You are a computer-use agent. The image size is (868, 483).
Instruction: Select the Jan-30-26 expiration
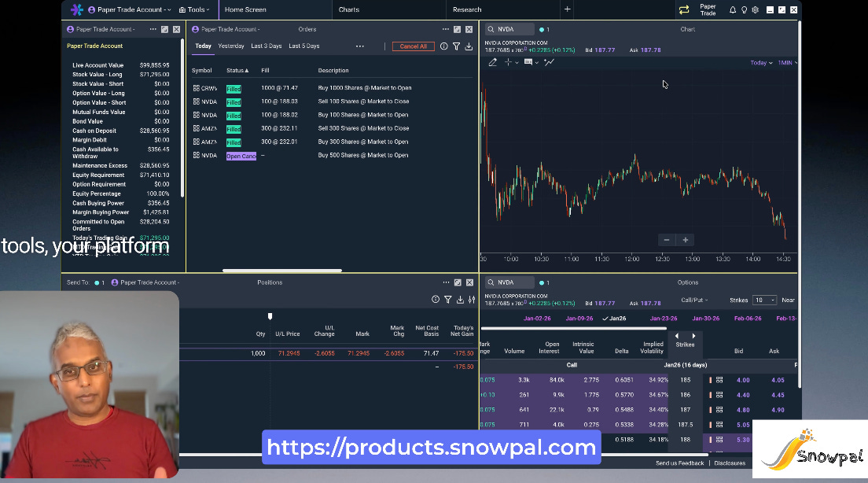click(x=706, y=319)
